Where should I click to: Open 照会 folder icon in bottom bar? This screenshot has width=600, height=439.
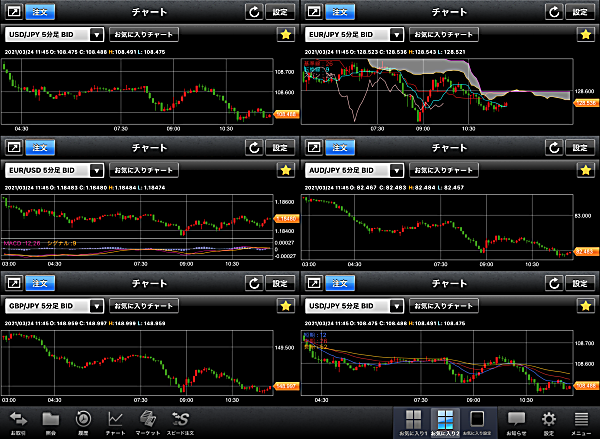coord(51,423)
